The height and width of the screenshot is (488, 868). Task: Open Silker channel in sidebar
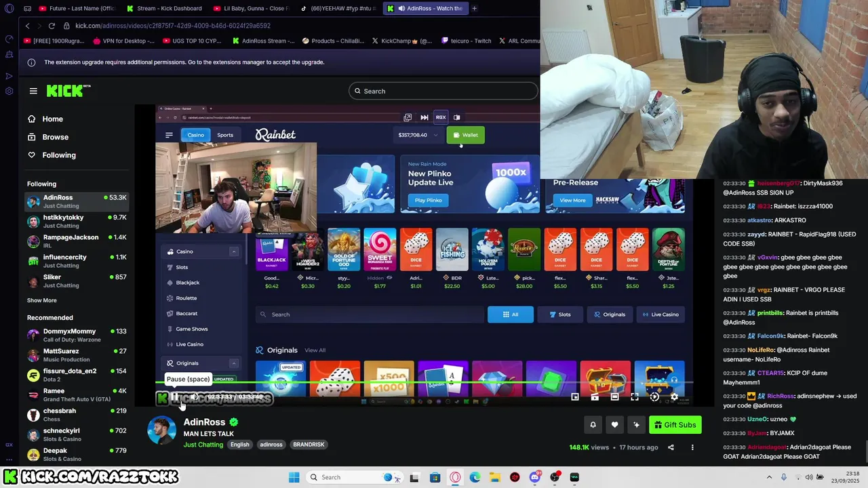77,281
